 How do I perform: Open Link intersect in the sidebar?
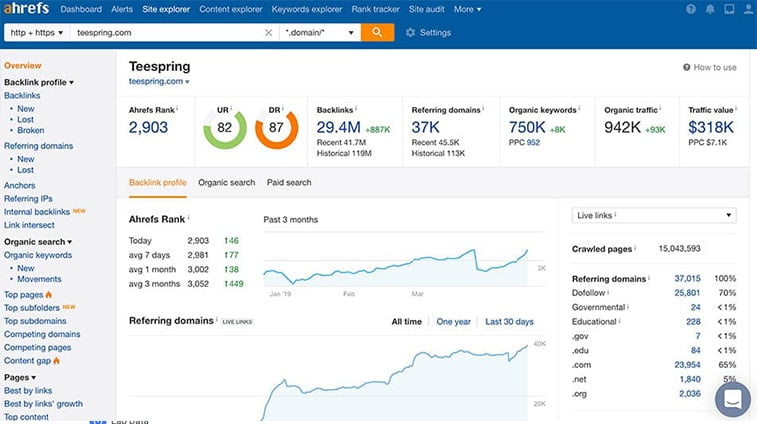pyautogui.click(x=29, y=225)
